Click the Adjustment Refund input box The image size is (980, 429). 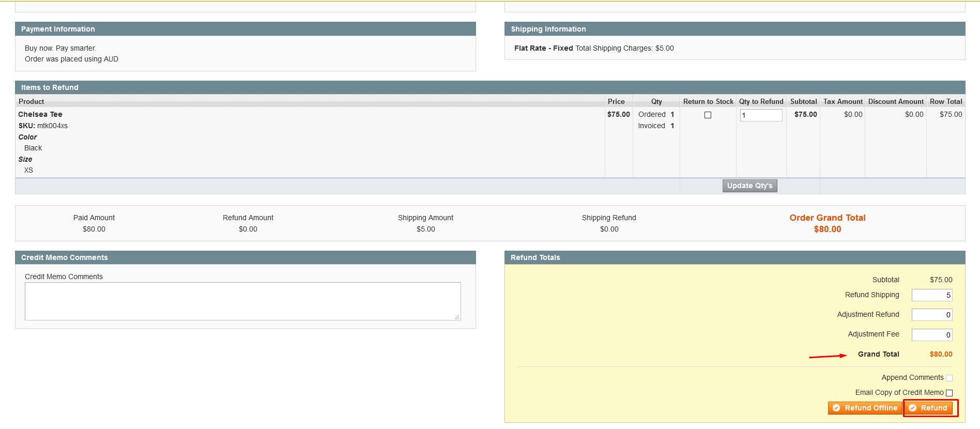[931, 315]
